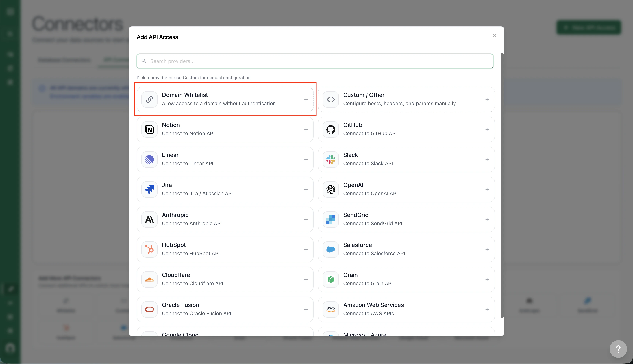Click 'Connect to Grain API' text
Screen dimensions: 633x364
[x=368, y=284]
